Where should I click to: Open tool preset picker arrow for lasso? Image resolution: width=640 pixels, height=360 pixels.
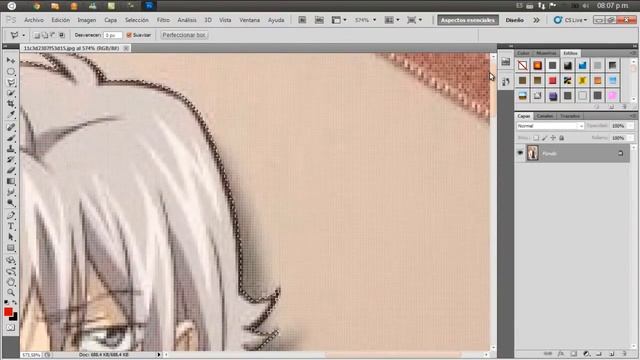pos(24,36)
